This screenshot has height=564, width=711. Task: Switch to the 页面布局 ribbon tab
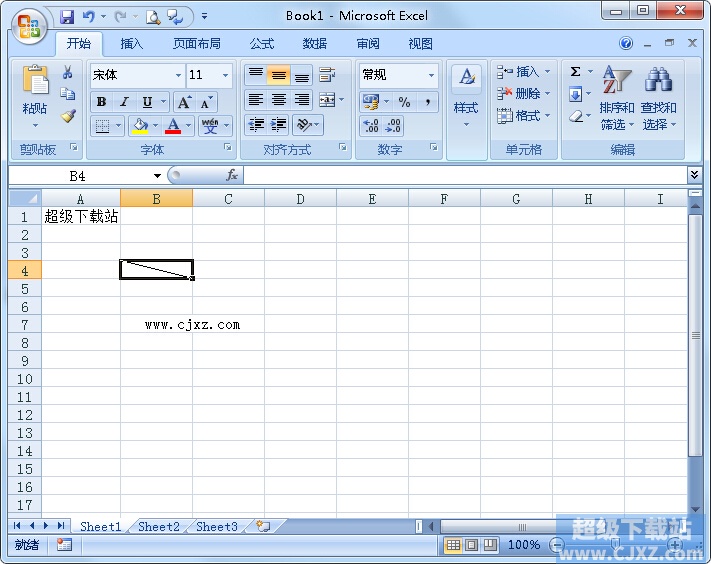pos(196,44)
